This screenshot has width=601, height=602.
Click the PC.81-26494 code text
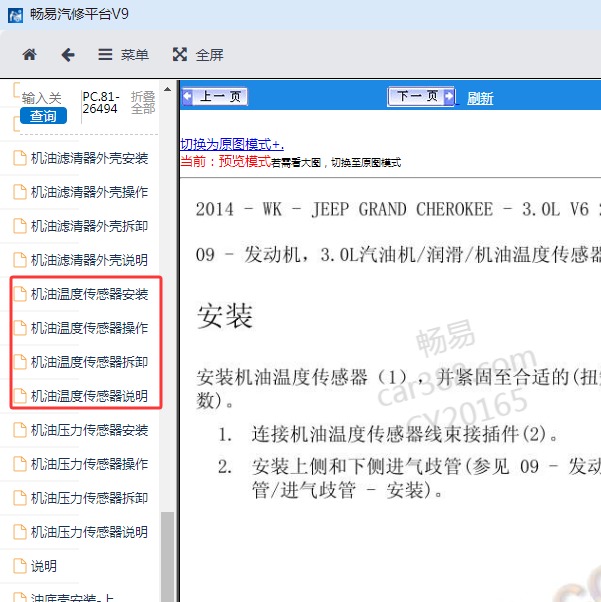[101, 103]
